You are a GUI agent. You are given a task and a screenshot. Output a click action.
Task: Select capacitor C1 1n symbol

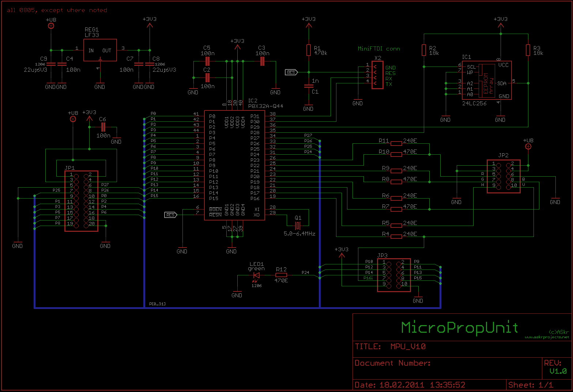[x=309, y=86]
